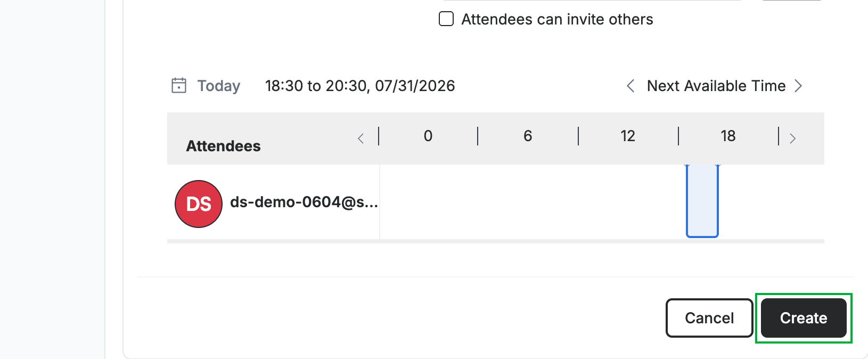Click the Attendees column header
This screenshot has width=868, height=359.
[x=224, y=146]
